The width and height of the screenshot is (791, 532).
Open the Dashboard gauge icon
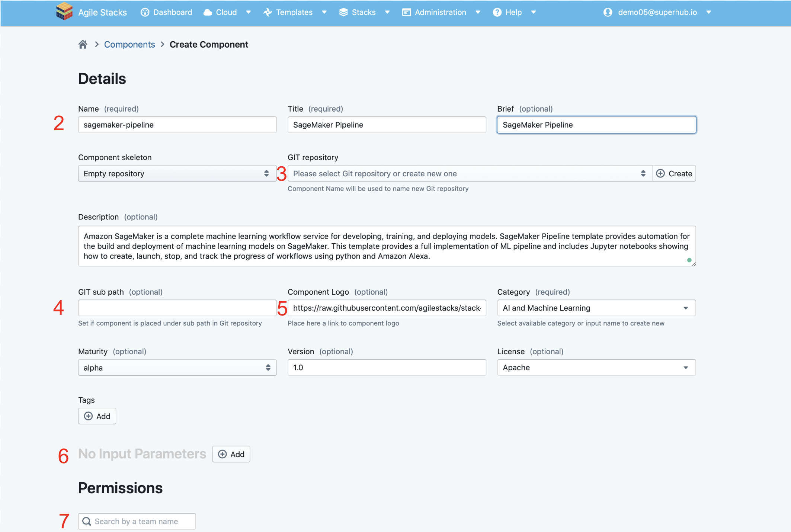coord(145,12)
